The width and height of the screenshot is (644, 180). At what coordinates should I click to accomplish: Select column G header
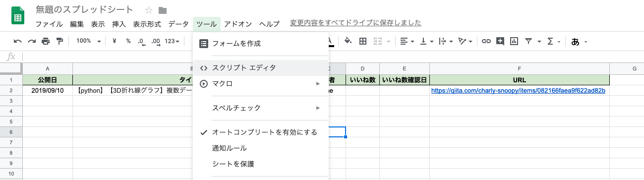coord(627,69)
